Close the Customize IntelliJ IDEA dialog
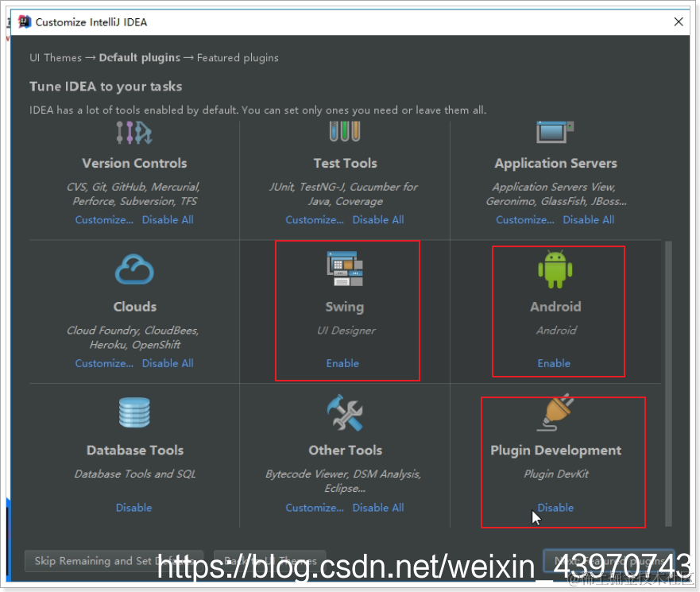The width and height of the screenshot is (700, 592). coord(679,21)
